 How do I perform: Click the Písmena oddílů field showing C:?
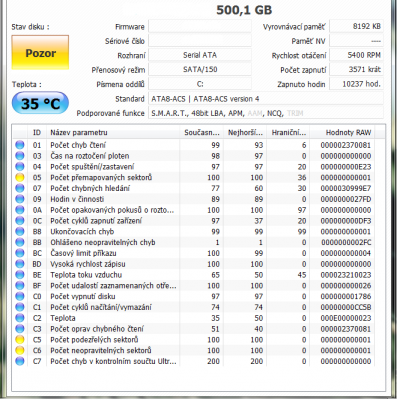tap(200, 84)
